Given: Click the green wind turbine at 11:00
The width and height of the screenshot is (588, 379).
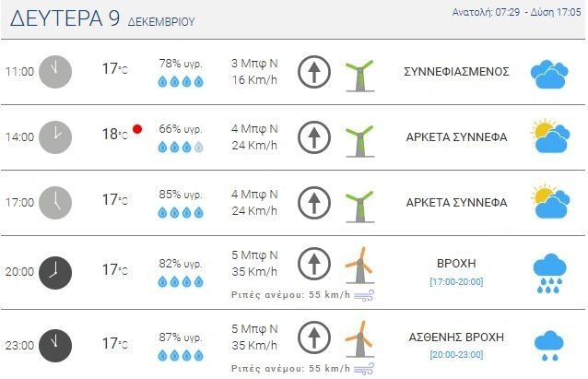Looking at the screenshot, I should pos(359,73).
